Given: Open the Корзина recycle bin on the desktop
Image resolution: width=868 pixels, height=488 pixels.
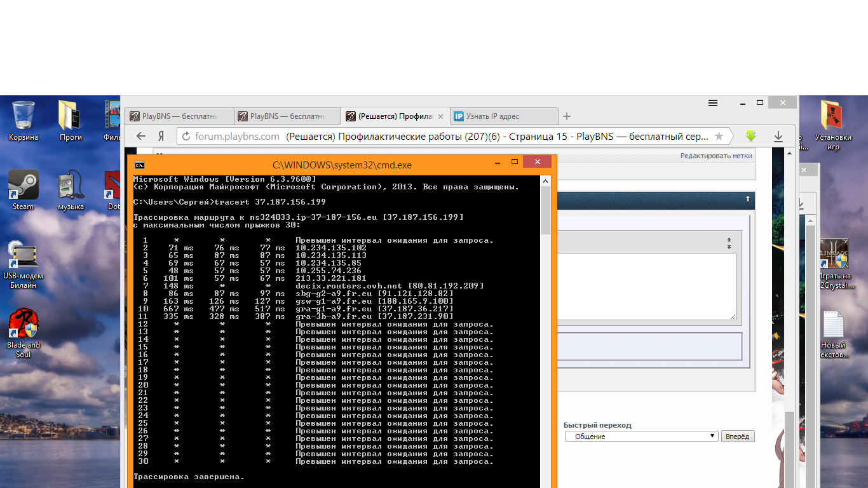Looking at the screenshot, I should (24, 121).
